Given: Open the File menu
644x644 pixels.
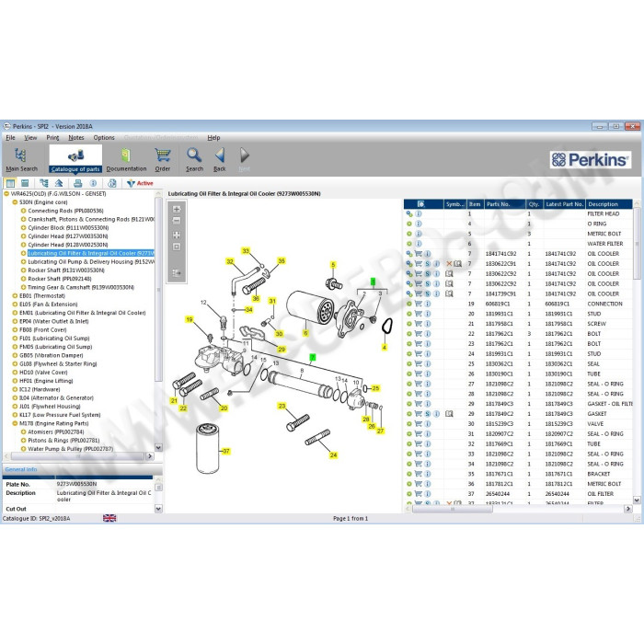Looking at the screenshot, I should click(x=11, y=138).
